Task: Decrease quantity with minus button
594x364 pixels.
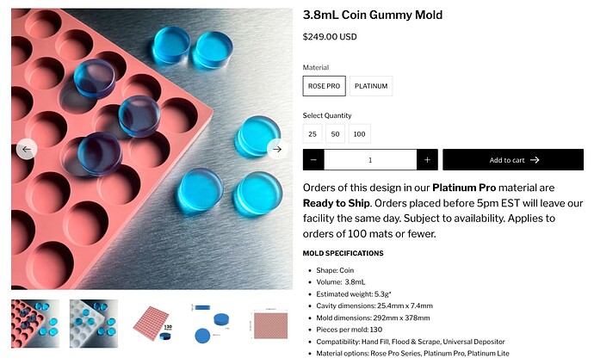Action: pyautogui.click(x=313, y=160)
